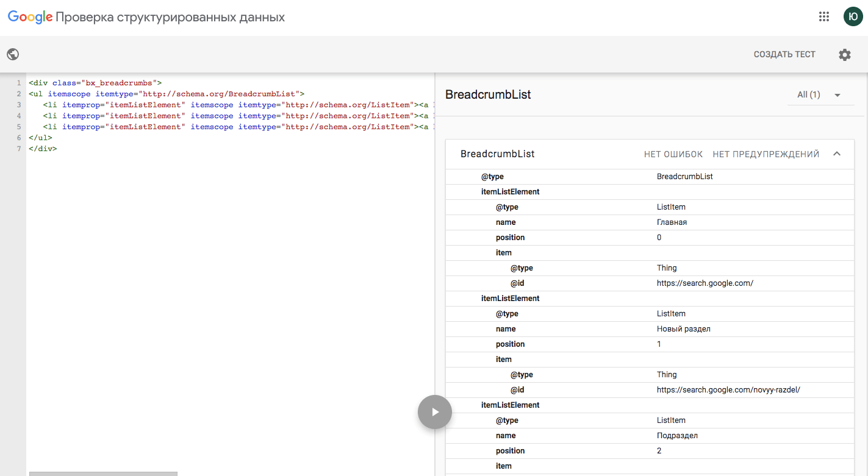Click the BreadcrumbList @type value
Image resolution: width=868 pixels, height=476 pixels.
pyautogui.click(x=684, y=176)
